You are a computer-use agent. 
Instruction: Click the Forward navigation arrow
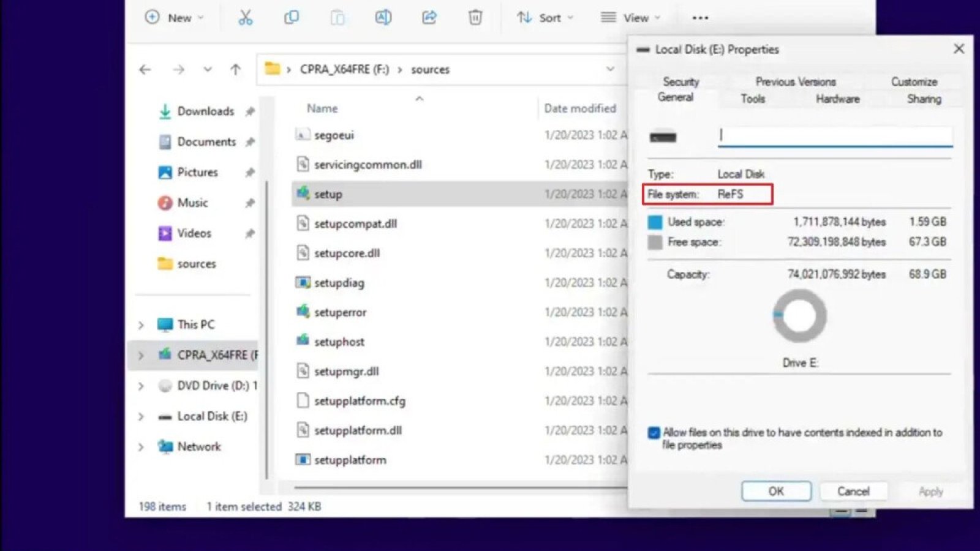pos(178,70)
